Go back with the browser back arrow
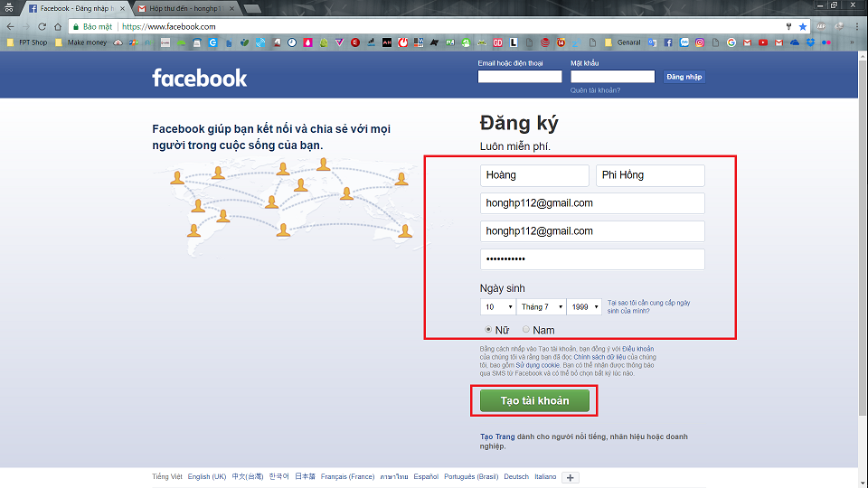 click(10, 26)
